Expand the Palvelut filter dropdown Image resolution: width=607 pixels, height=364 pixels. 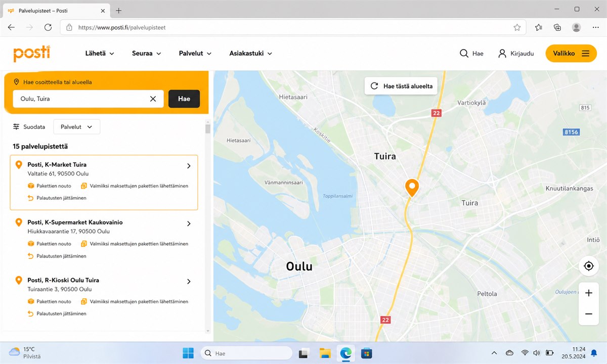77,127
